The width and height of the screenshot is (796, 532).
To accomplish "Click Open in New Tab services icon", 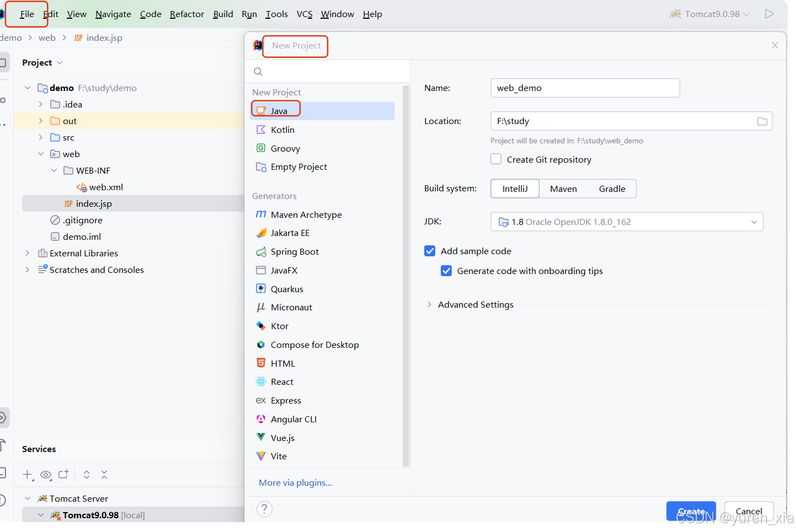I will point(64,474).
